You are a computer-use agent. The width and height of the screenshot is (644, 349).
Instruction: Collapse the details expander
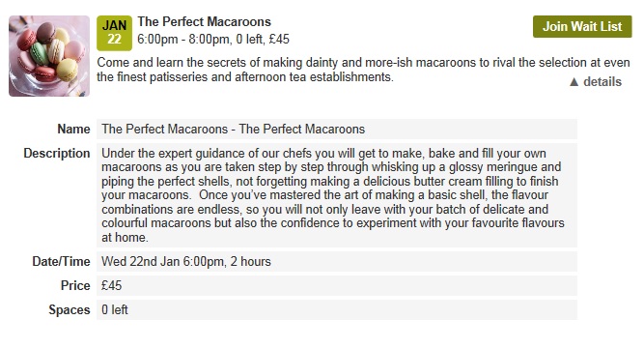pos(595,82)
